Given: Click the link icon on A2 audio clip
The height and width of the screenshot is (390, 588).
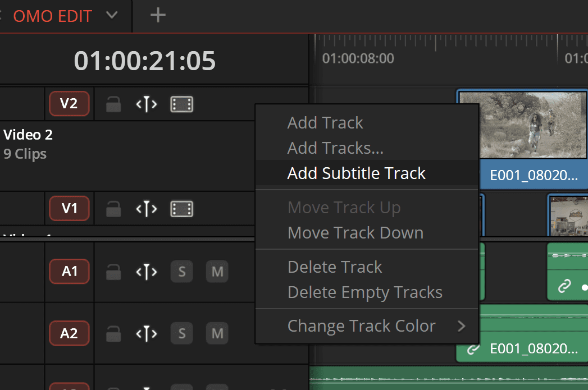Looking at the screenshot, I should click(x=473, y=349).
